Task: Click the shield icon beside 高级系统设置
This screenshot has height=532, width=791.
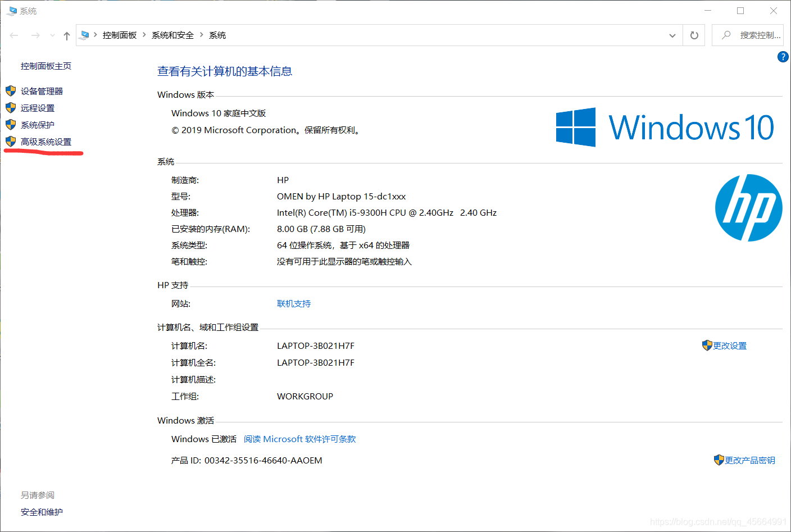Action: (x=11, y=141)
